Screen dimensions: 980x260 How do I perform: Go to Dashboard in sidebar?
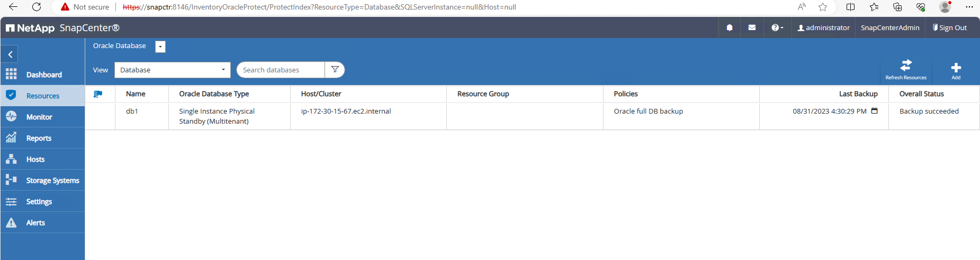coord(42,75)
